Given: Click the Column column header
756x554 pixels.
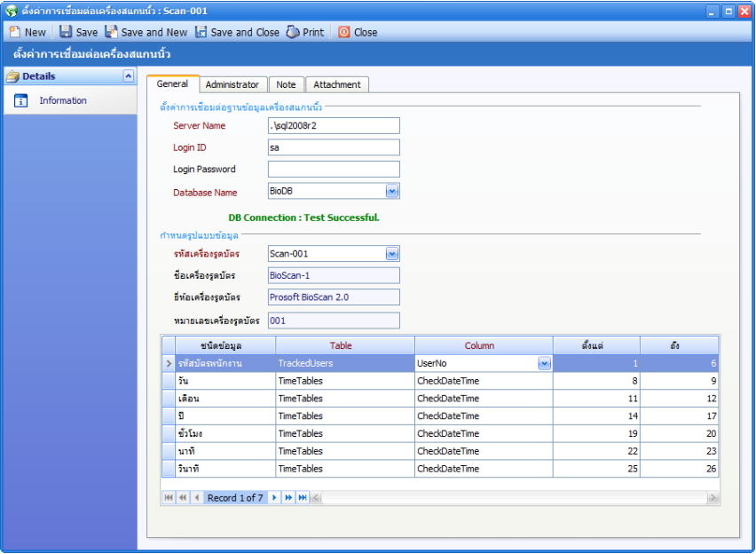Looking at the screenshot, I should point(484,345).
